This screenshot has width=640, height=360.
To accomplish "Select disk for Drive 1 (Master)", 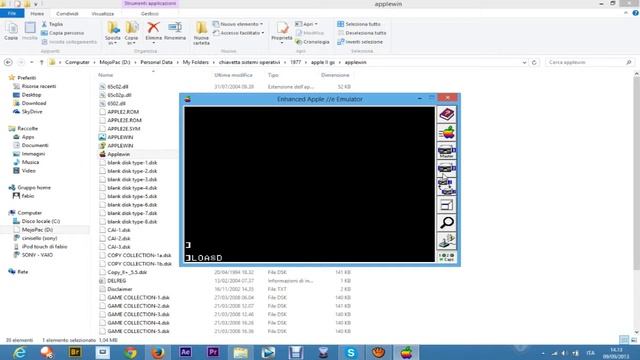I will tap(447, 151).
